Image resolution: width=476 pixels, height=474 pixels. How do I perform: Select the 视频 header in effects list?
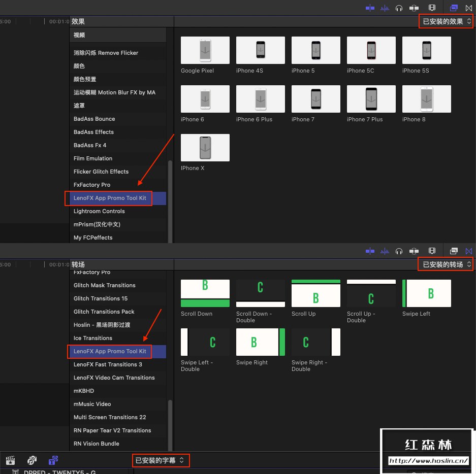pos(118,35)
